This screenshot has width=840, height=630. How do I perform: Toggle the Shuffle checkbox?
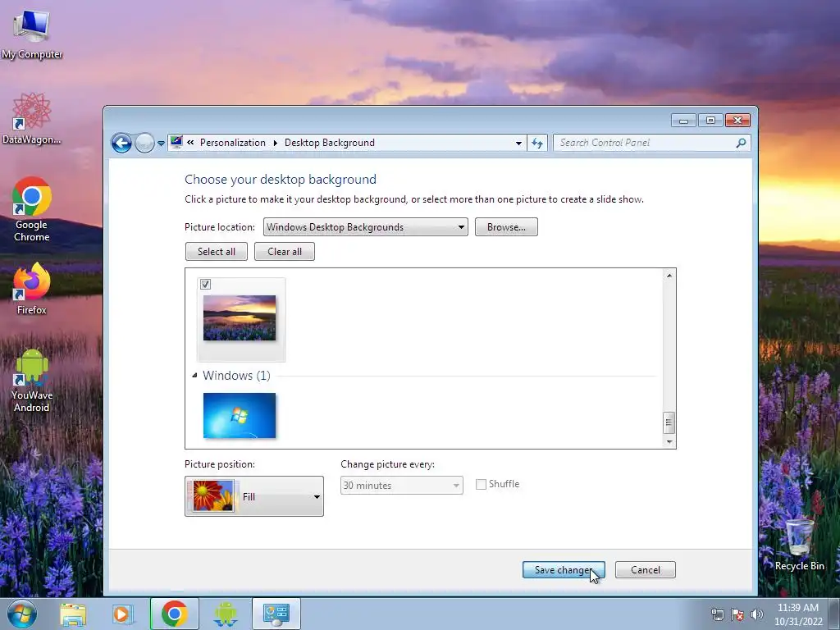(481, 484)
